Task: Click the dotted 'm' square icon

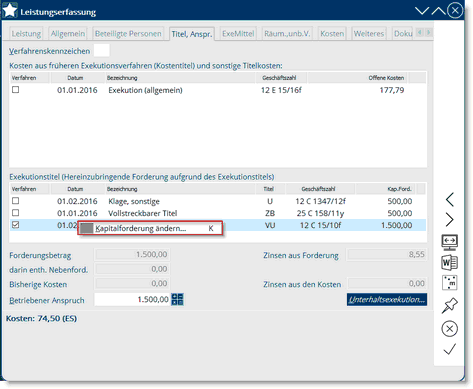Action: [x=449, y=283]
